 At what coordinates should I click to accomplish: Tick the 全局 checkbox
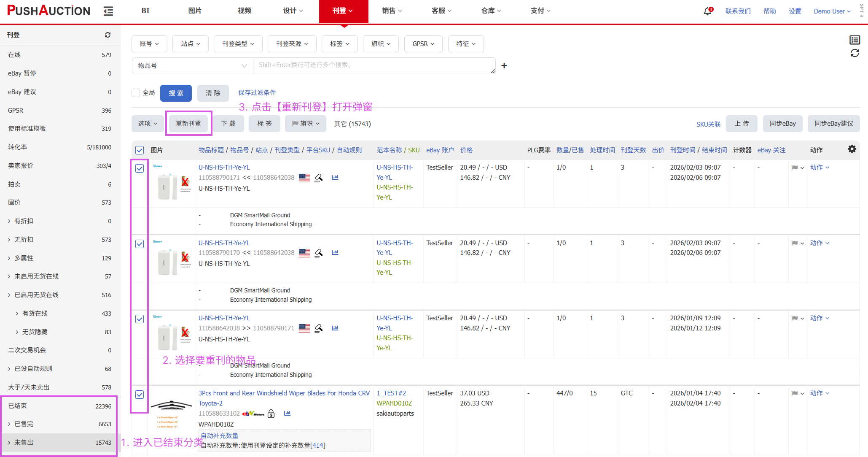136,93
